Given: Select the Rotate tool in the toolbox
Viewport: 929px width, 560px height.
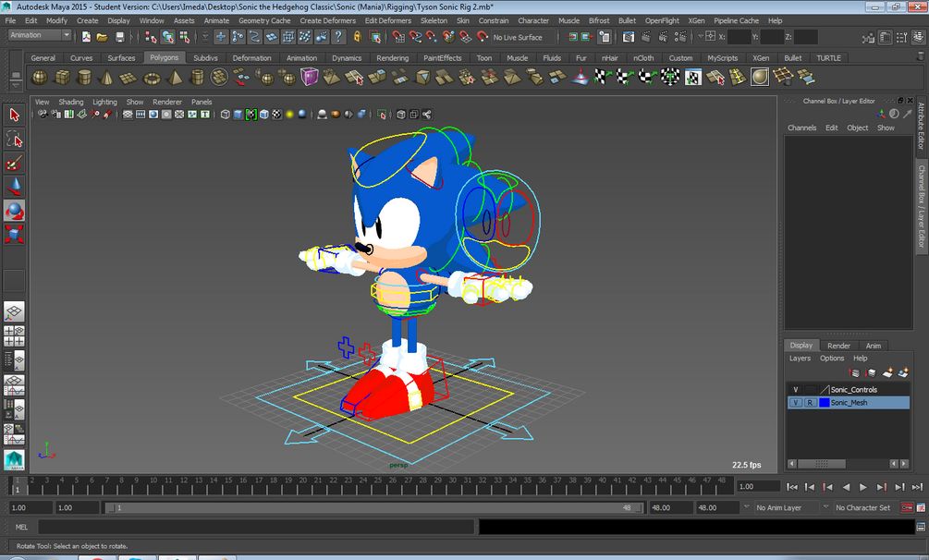Looking at the screenshot, I should pyautogui.click(x=14, y=211).
